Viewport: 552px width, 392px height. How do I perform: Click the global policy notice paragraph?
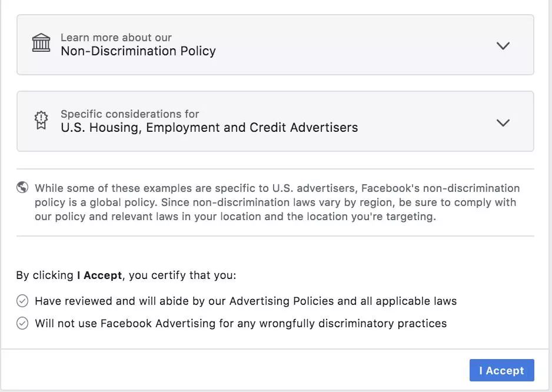pos(275,202)
